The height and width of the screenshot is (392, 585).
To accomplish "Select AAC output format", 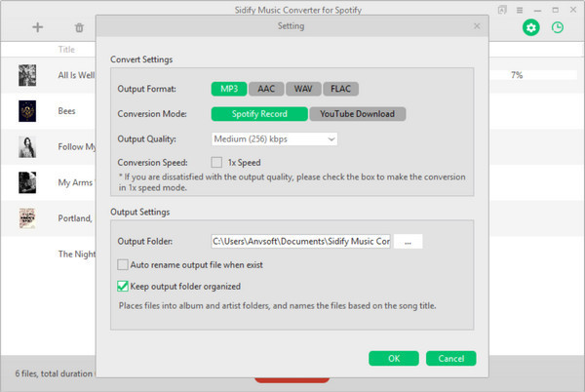I will (266, 89).
